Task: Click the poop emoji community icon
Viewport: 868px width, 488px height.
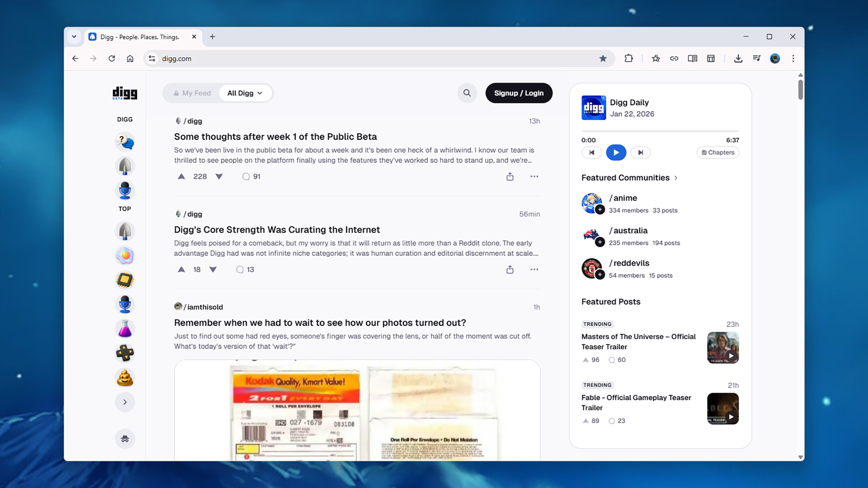Action: [125, 377]
